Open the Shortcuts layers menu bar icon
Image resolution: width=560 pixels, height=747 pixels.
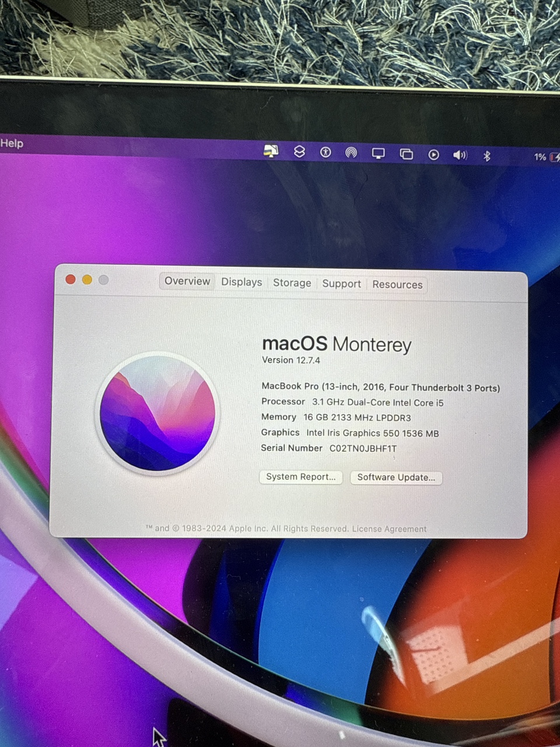(299, 152)
